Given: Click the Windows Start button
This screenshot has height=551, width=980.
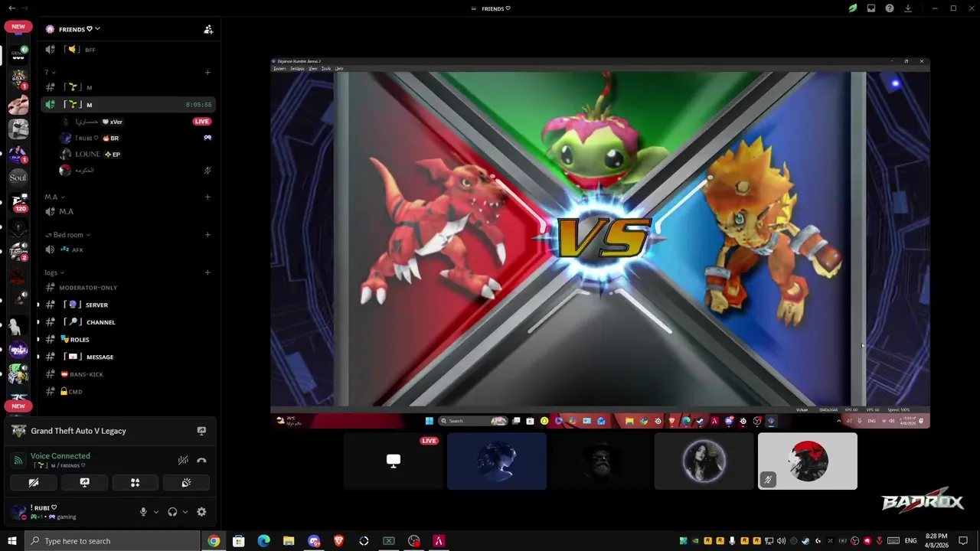Looking at the screenshot, I should tap(11, 541).
